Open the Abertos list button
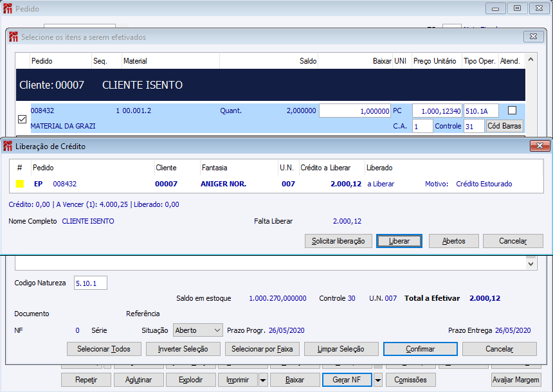 click(453, 241)
